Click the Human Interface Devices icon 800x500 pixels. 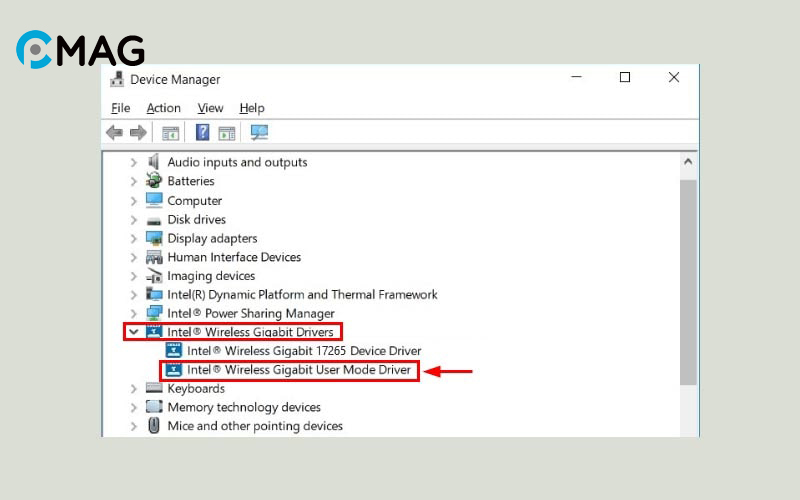(x=154, y=257)
